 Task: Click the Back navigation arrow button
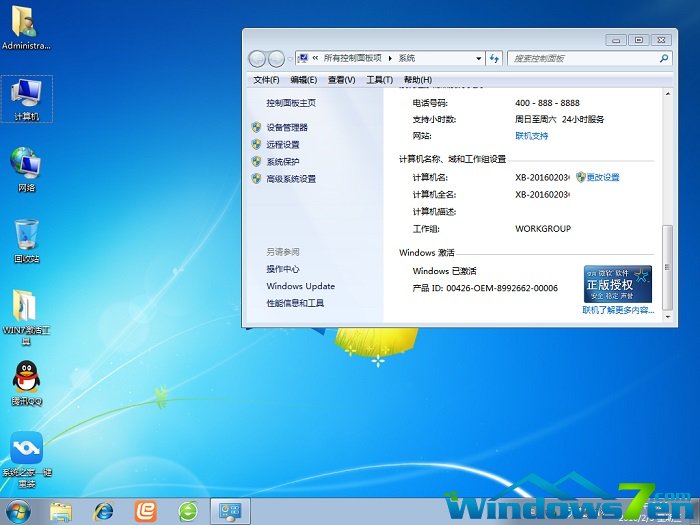coord(257,58)
